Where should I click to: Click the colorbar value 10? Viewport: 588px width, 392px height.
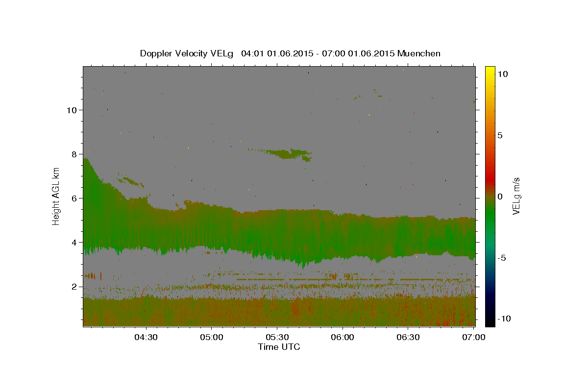click(502, 73)
